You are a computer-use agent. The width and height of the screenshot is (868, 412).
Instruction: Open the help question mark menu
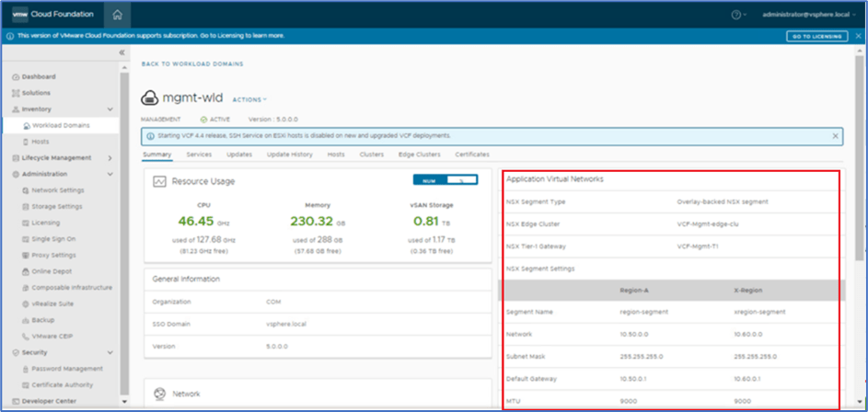736,15
